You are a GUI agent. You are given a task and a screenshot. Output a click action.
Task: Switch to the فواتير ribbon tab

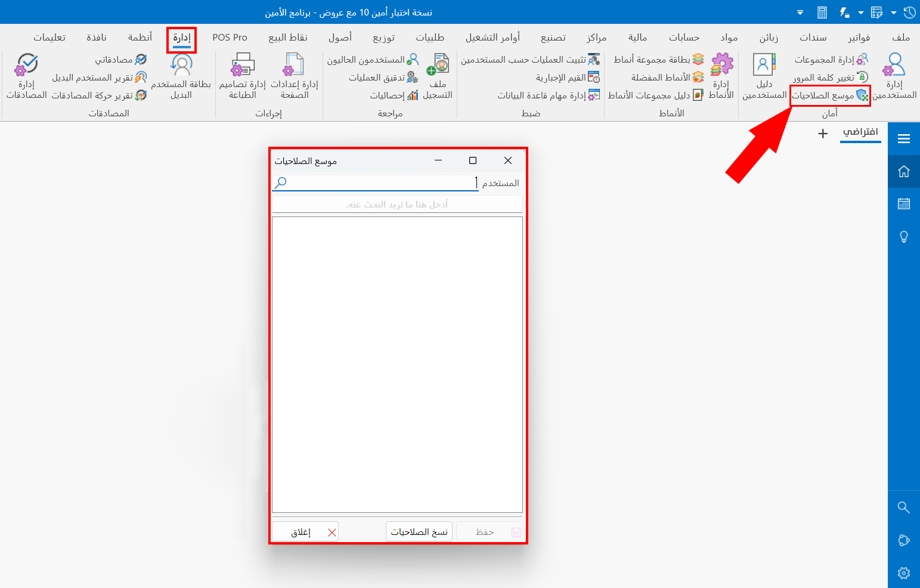[x=859, y=37]
